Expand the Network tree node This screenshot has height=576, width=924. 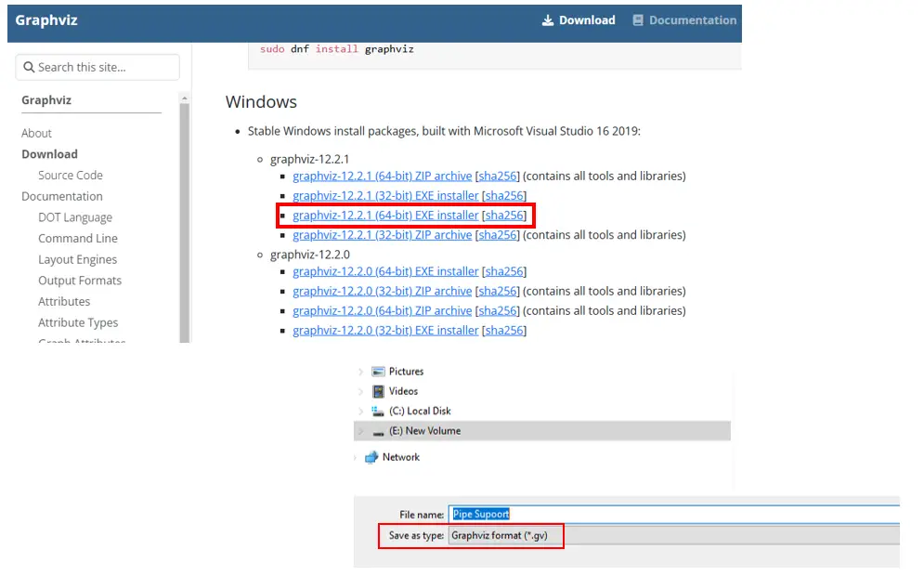[355, 457]
